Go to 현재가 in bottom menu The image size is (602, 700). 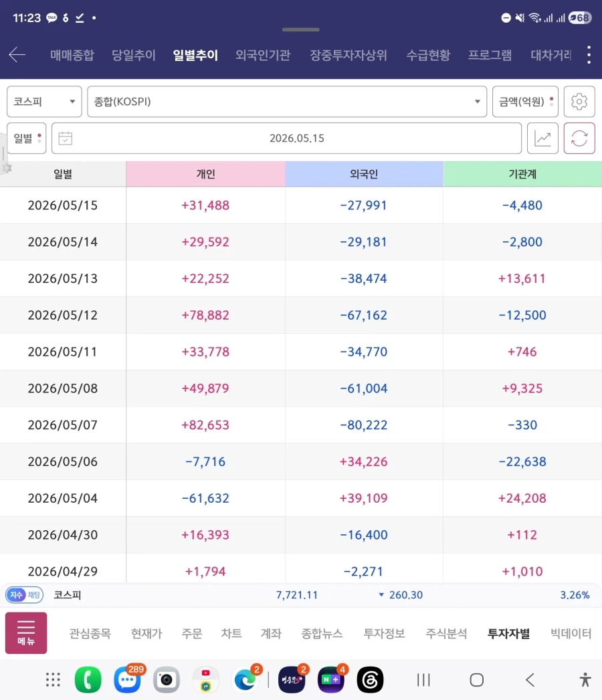click(x=146, y=634)
